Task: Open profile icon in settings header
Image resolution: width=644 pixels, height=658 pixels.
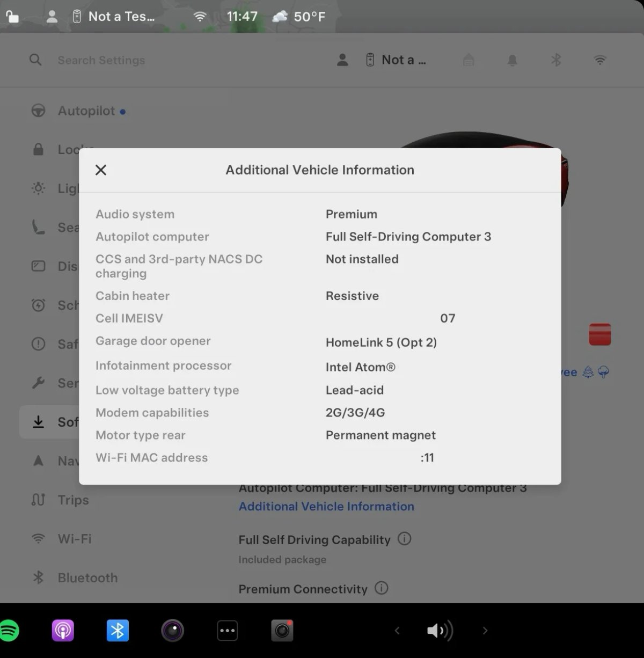Action: point(342,60)
